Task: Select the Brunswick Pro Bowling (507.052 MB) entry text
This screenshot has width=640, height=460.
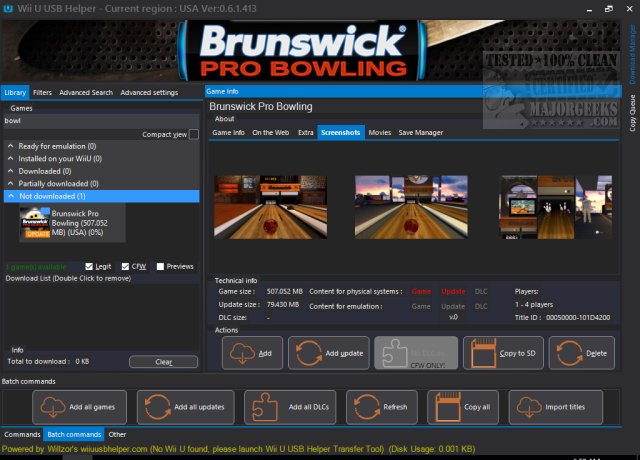Action: click(x=80, y=223)
